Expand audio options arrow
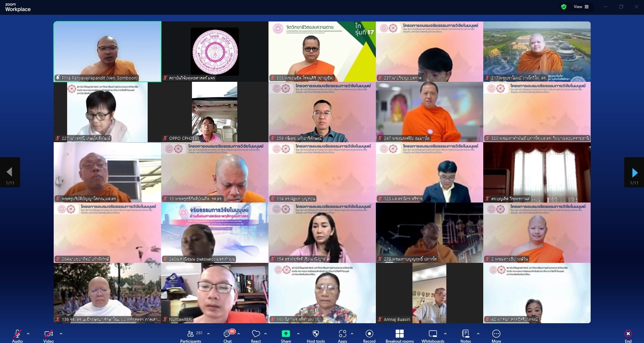This screenshot has height=343, width=644. (28, 334)
